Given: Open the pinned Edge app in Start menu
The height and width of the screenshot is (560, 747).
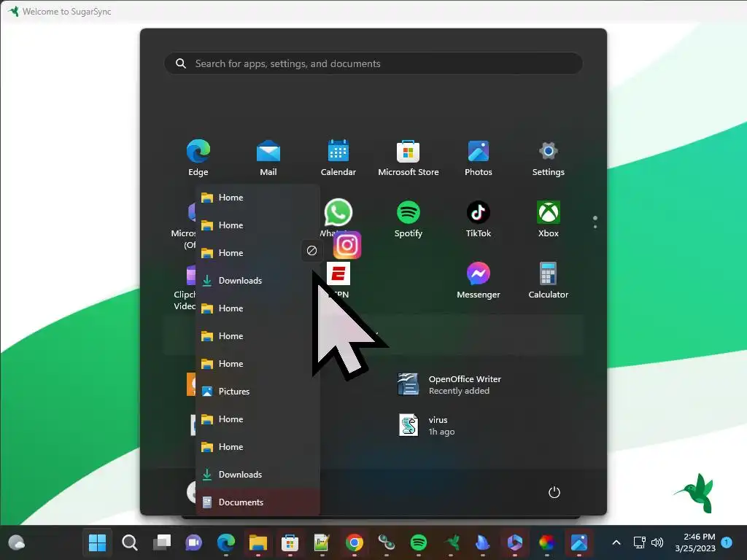Looking at the screenshot, I should tap(198, 157).
